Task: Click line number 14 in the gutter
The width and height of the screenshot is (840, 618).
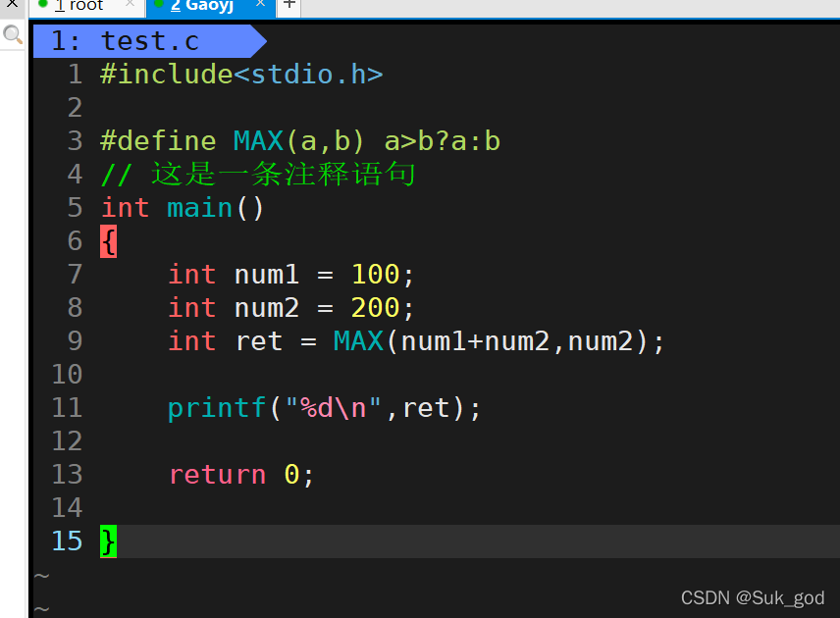Action: point(67,508)
